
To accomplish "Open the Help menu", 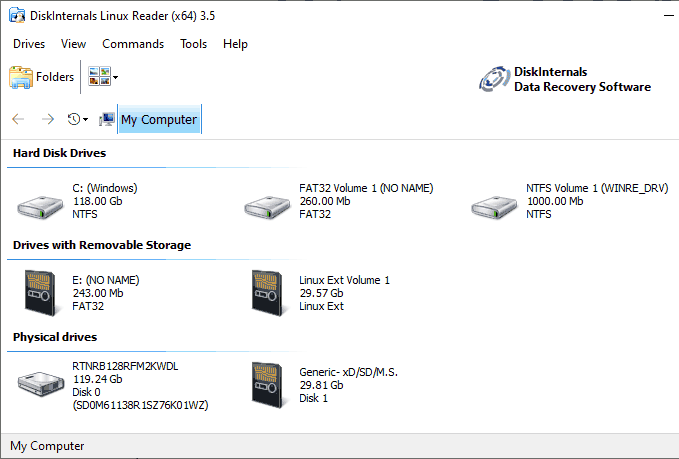I will coord(236,44).
